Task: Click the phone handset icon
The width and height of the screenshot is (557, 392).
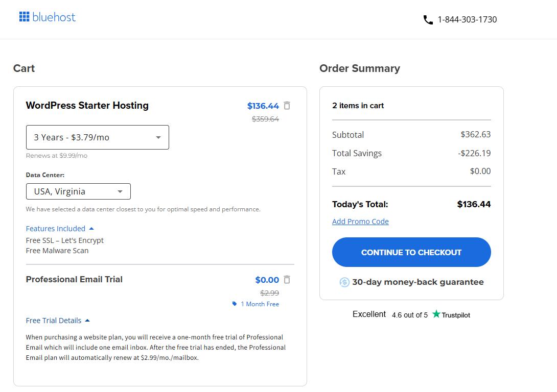Action: pos(428,20)
